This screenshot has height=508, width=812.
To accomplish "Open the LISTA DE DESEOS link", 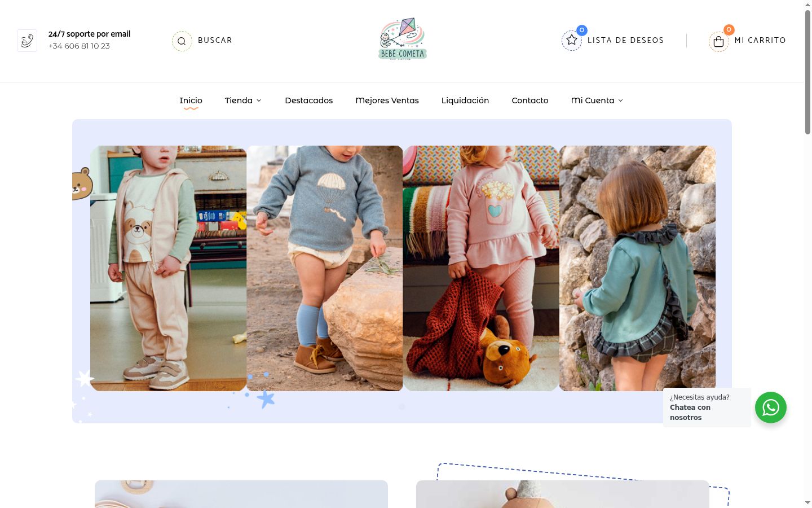I will coord(626,41).
